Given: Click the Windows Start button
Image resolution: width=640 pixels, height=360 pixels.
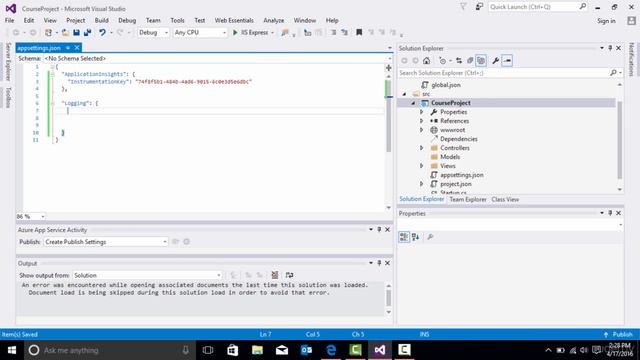Looking at the screenshot, I should point(11,350).
